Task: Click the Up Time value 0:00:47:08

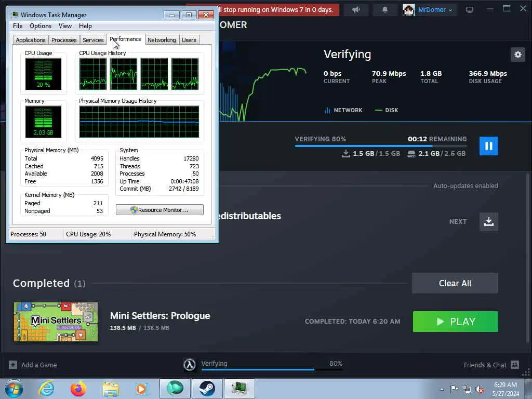Action: pyautogui.click(x=184, y=181)
